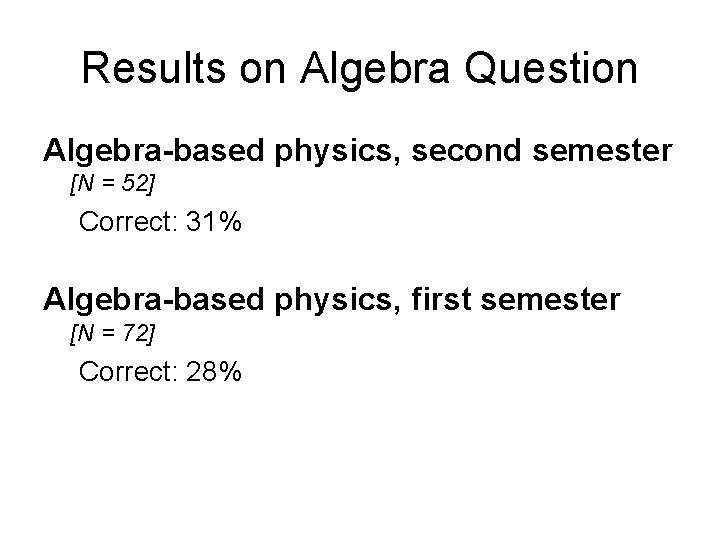720x540 pixels.
Task: Select the word 'Question' in the title
Action: point(551,69)
